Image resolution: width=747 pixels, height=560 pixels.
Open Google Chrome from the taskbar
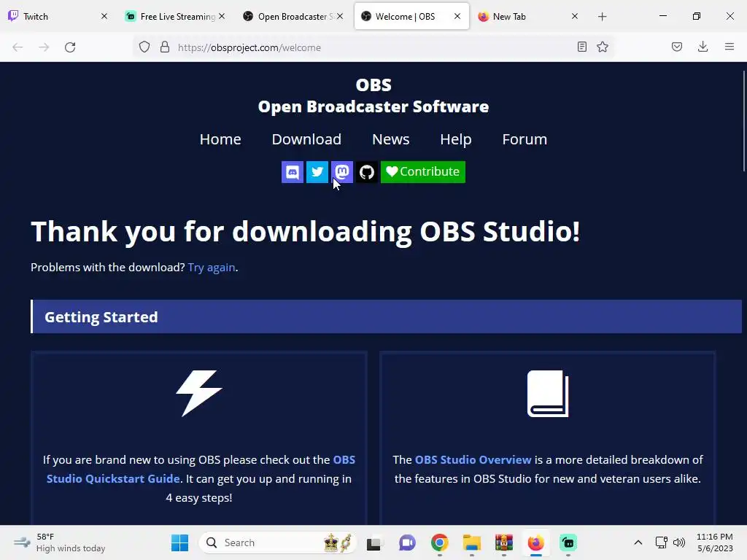point(440,542)
